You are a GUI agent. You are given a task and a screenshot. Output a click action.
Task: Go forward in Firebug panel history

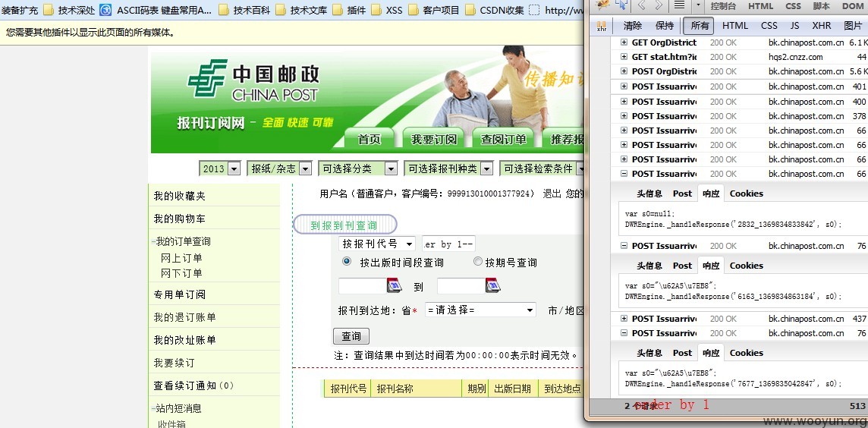tap(658, 6)
